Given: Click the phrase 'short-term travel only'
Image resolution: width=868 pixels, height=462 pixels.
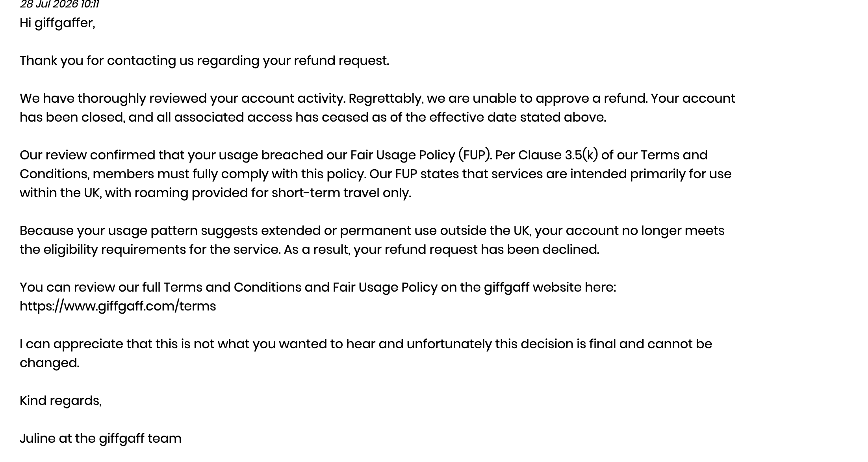Looking at the screenshot, I should tap(341, 193).
